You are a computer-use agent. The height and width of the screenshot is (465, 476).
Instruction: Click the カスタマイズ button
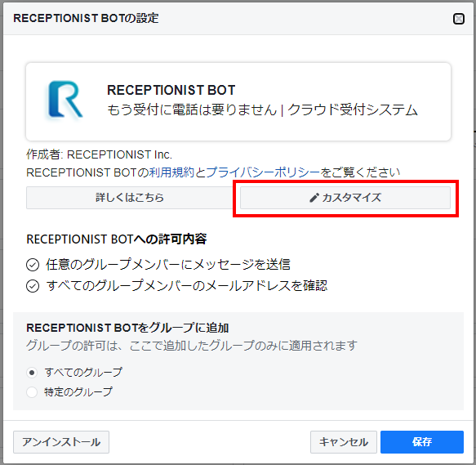[x=345, y=198]
